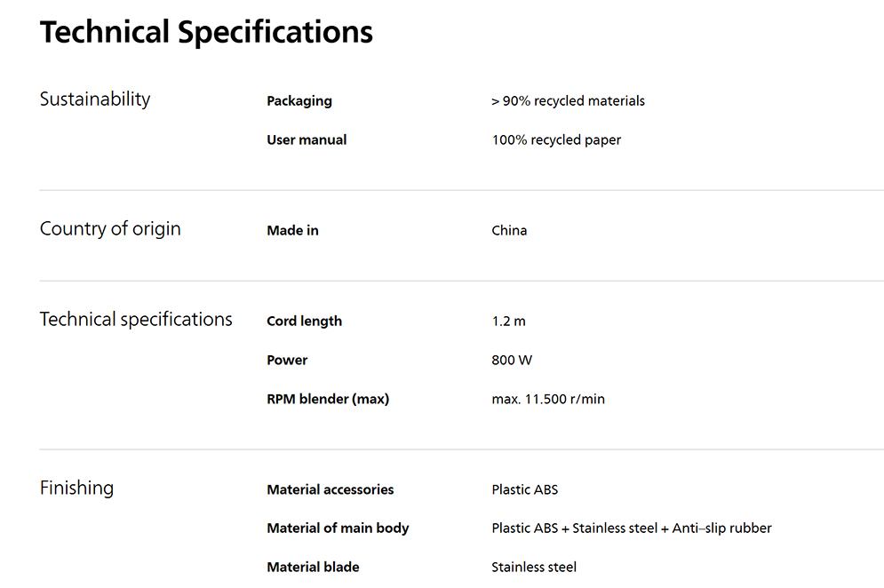Image resolution: width=884 pixels, height=588 pixels.
Task: Select the Power spec label
Action: [287, 361]
